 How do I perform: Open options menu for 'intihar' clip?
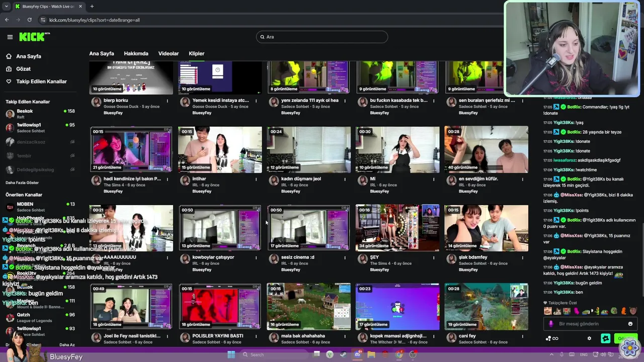pos(256,179)
